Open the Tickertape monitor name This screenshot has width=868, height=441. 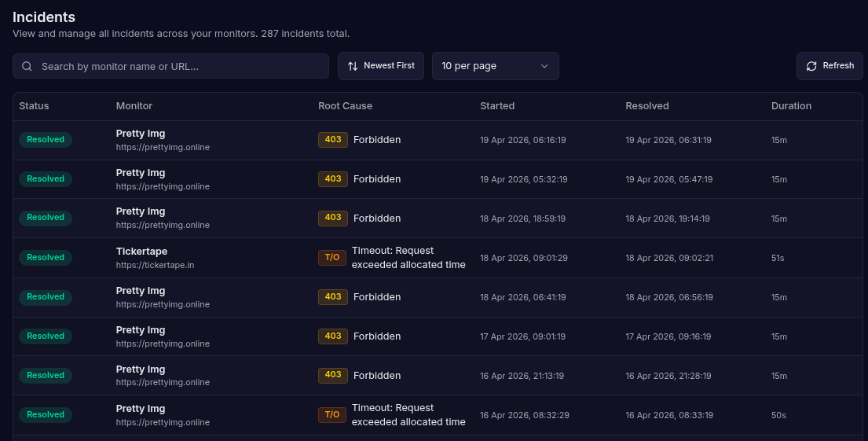[x=141, y=252]
